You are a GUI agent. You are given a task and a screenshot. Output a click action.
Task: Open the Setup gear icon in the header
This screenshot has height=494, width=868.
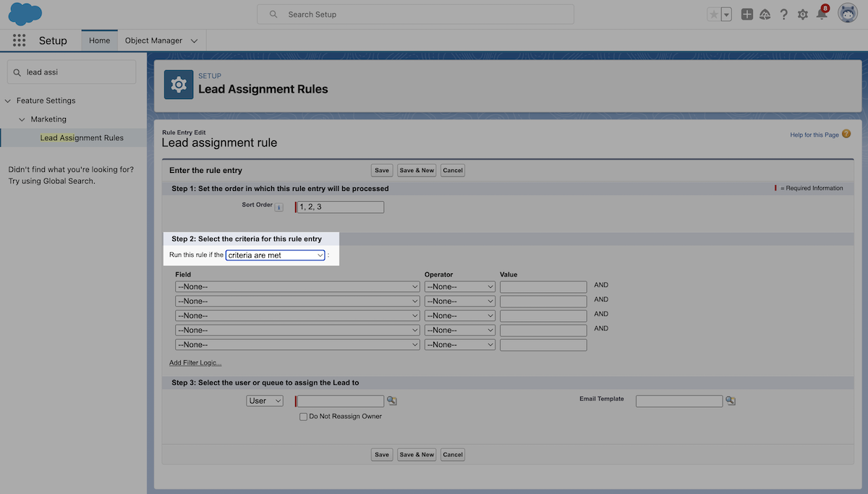click(x=802, y=14)
